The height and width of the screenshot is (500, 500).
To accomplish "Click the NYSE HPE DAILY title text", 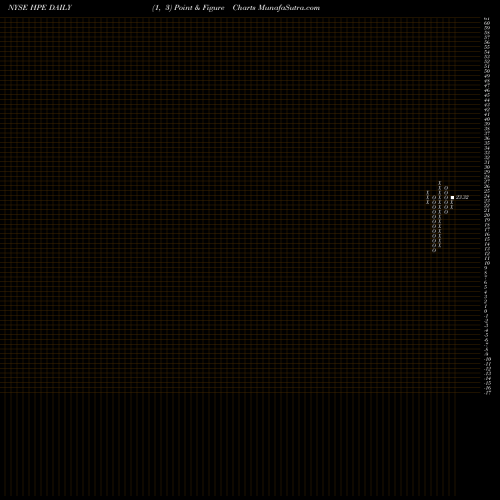I will pyautogui.click(x=40, y=8).
